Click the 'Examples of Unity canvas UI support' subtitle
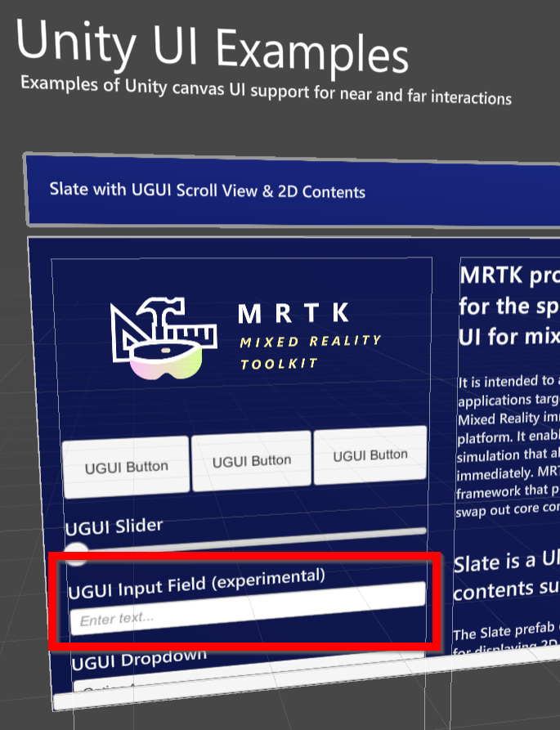Screen dimensions: 560x730 click(x=266, y=90)
